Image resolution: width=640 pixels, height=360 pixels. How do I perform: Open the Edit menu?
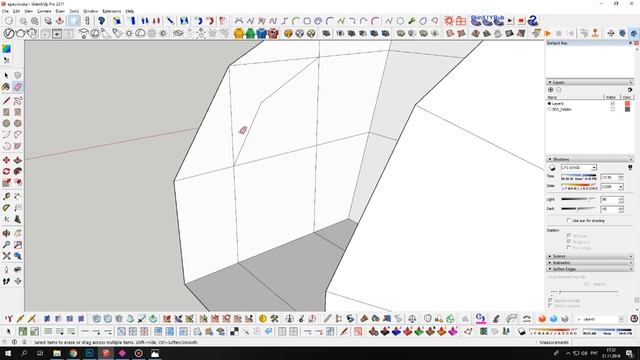point(16,11)
